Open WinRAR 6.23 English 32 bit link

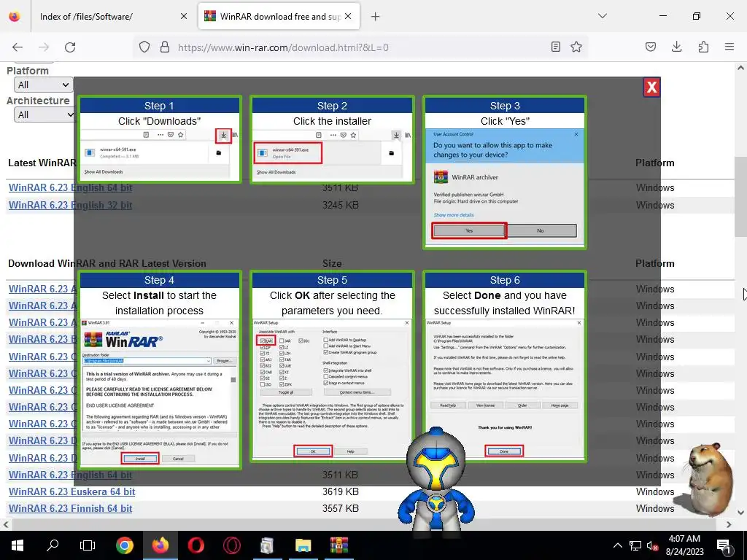[x=70, y=205]
